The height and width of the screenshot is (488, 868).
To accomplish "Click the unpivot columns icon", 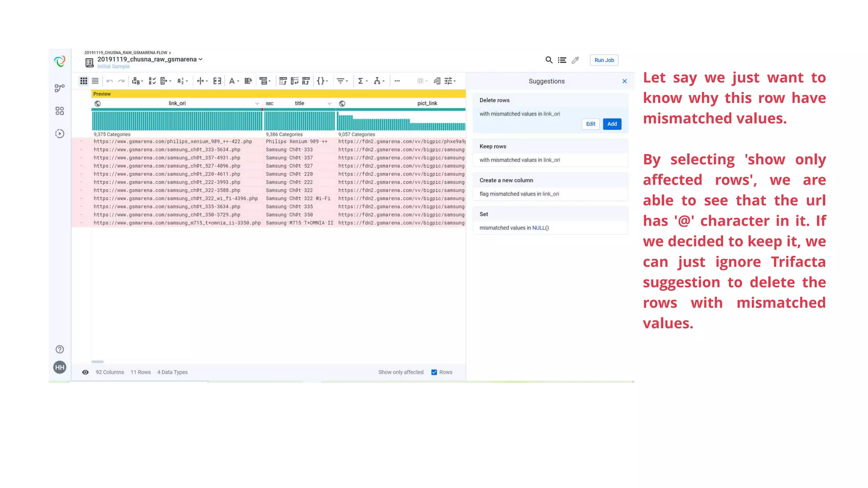I will [x=295, y=81].
